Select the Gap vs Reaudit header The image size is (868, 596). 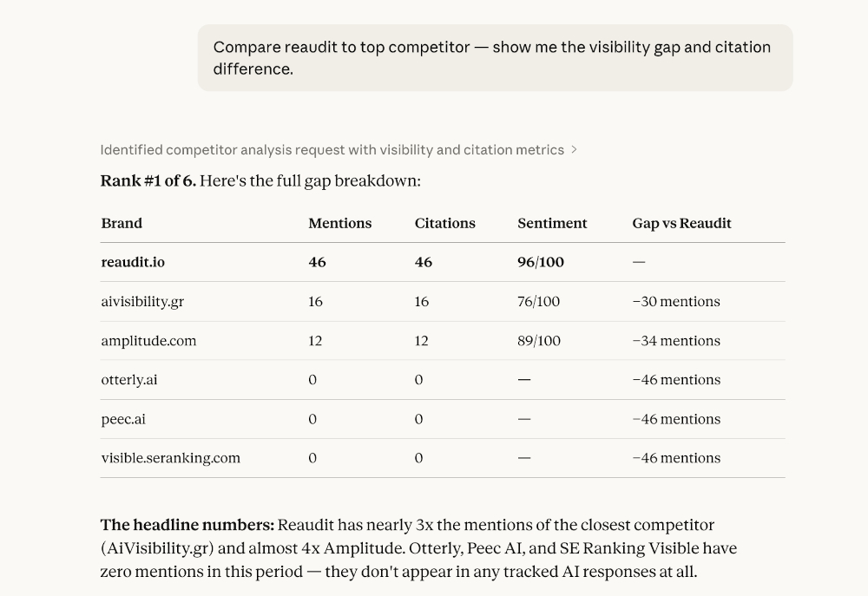(x=681, y=223)
